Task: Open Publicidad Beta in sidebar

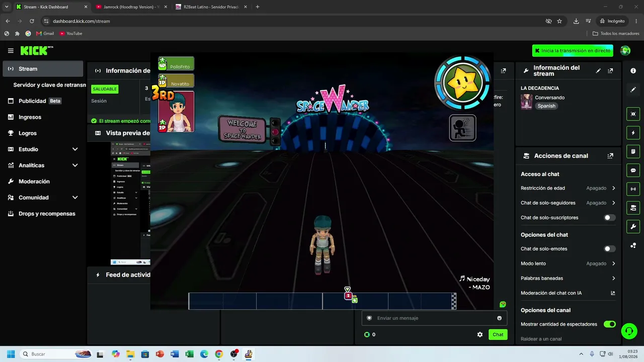Action: point(43,101)
